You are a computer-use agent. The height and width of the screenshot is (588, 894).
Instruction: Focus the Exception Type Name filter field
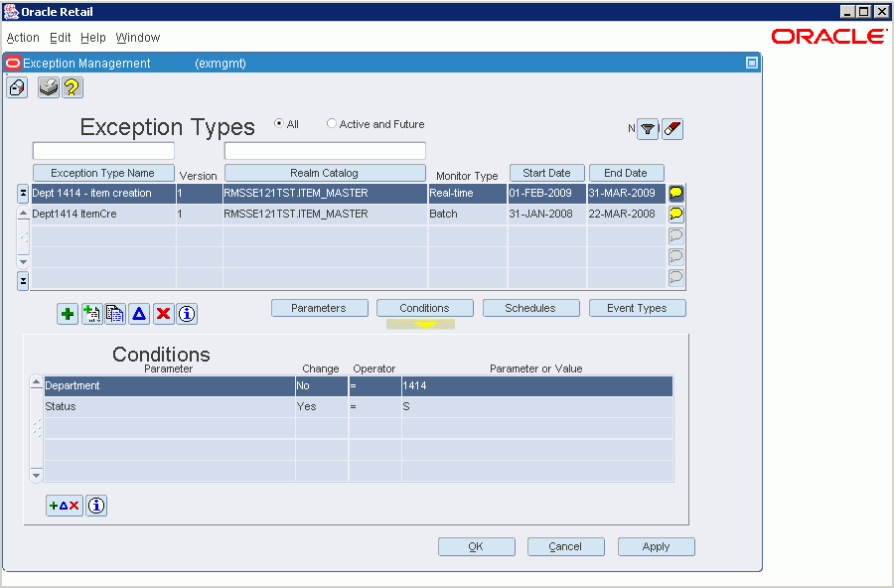click(x=103, y=151)
